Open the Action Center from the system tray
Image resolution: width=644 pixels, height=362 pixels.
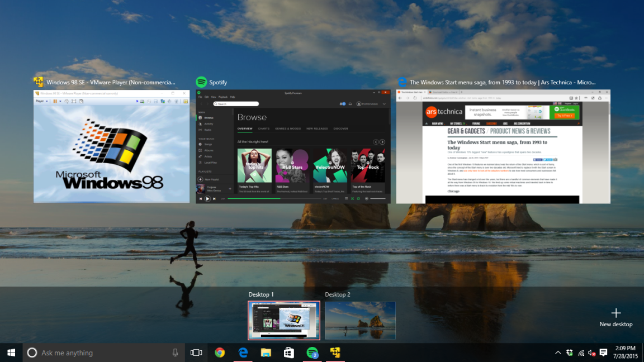click(603, 353)
